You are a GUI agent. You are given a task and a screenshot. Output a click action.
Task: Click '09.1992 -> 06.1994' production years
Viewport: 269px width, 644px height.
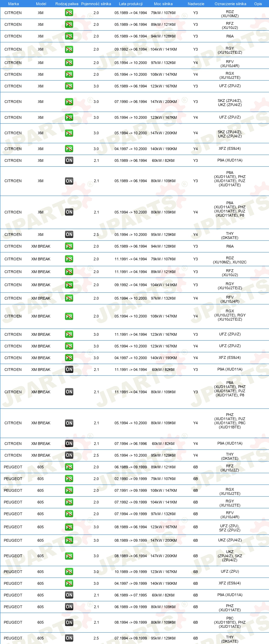tap(131, 49)
